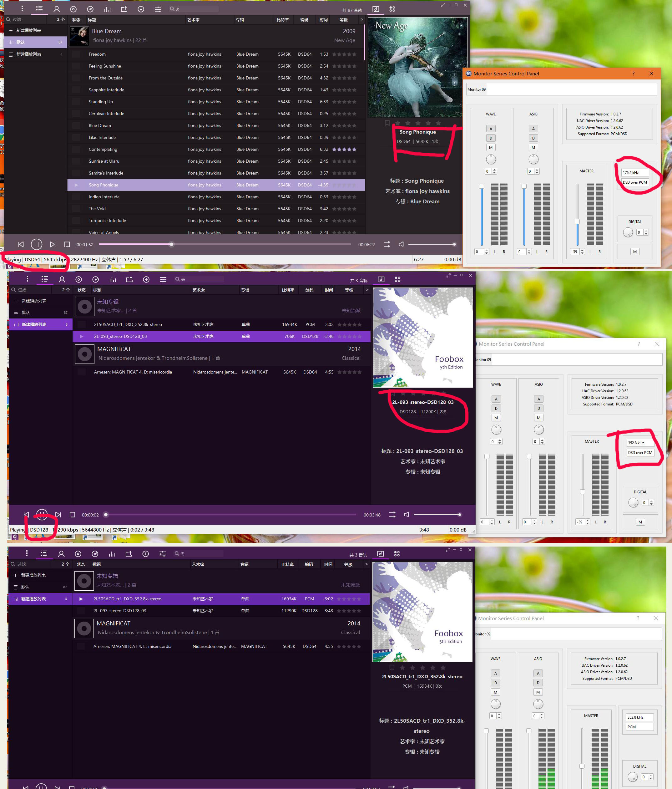Click the shuffle/playback order icon in top player

click(387, 244)
